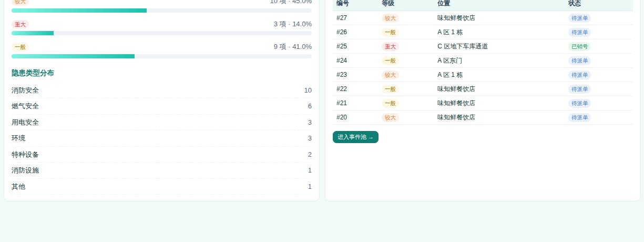Click location 'C 区地下车库通道' in row #25

pyautogui.click(x=463, y=46)
